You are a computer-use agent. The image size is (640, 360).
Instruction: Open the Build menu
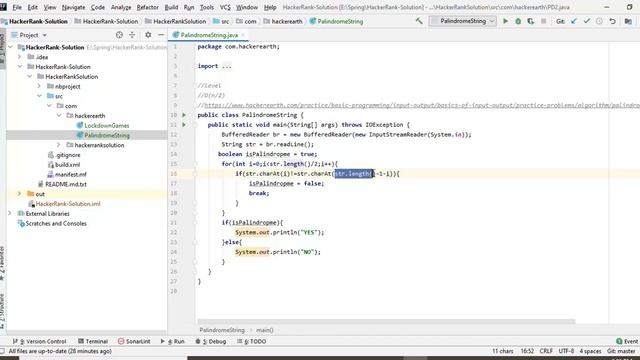coord(171,7)
